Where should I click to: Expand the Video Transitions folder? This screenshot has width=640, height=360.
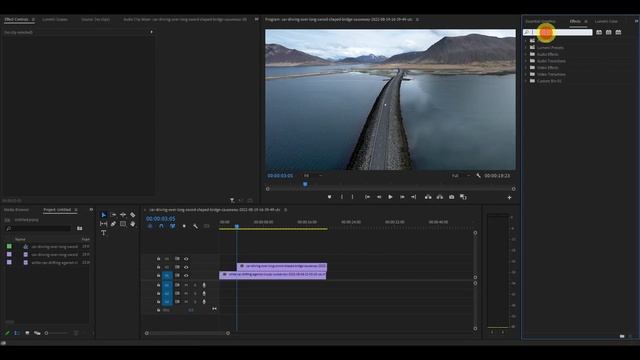click(x=526, y=74)
